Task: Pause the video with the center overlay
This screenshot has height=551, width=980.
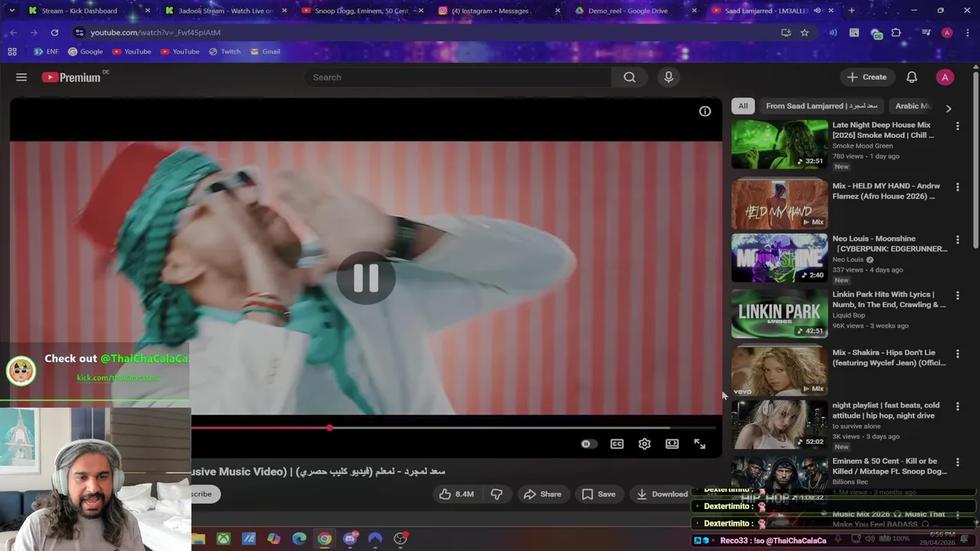Action: (366, 278)
